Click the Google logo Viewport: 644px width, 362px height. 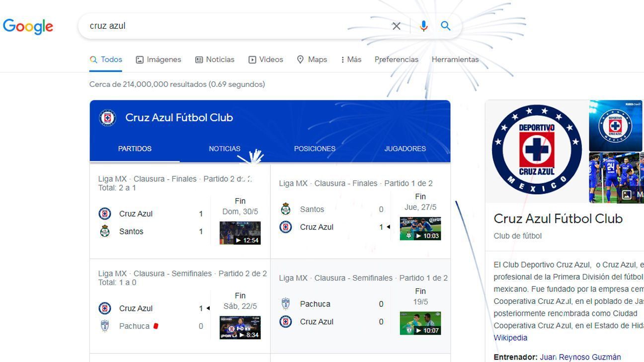pos(28,26)
